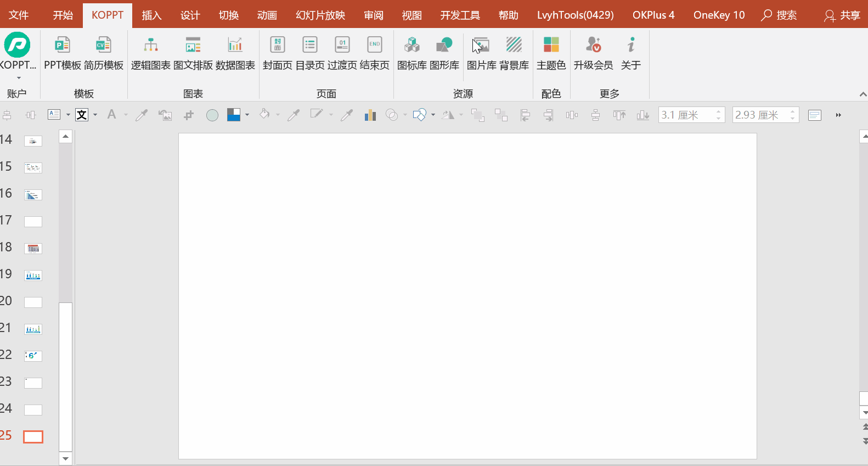
Task: Increase the 3.1 厘米 value
Action: (x=719, y=111)
